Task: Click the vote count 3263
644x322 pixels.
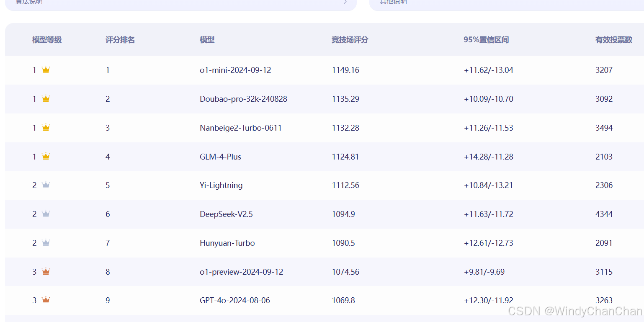Action: (x=604, y=300)
